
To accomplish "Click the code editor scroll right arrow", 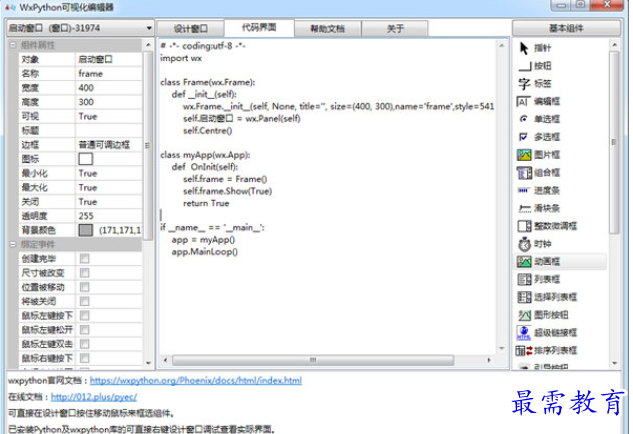I will 489,360.
